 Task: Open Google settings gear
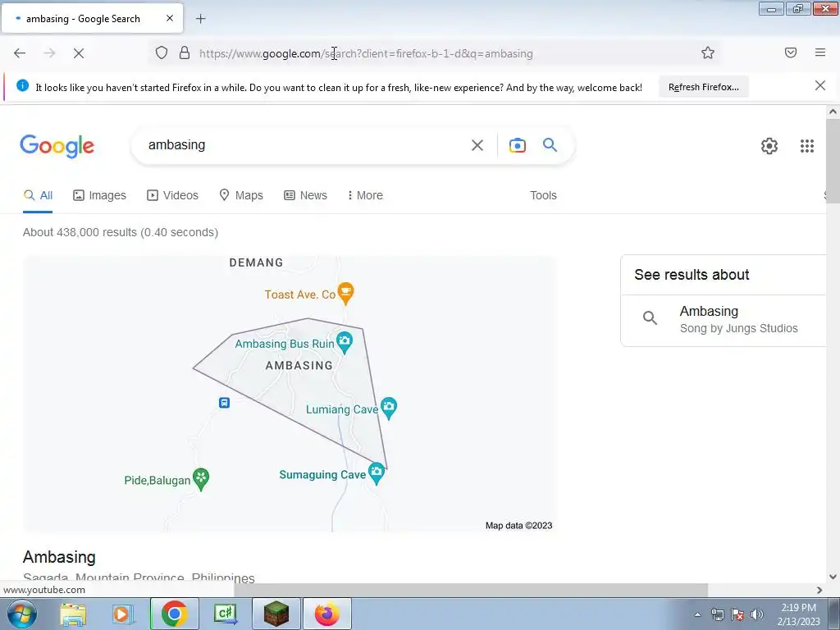[x=769, y=146]
